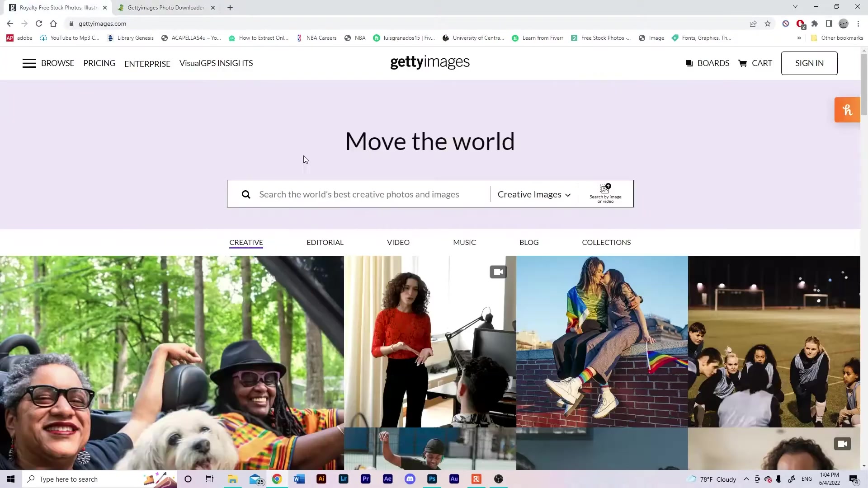Open Discord from the taskbar
Viewport: 868px width, 488px height.
pos(410,479)
